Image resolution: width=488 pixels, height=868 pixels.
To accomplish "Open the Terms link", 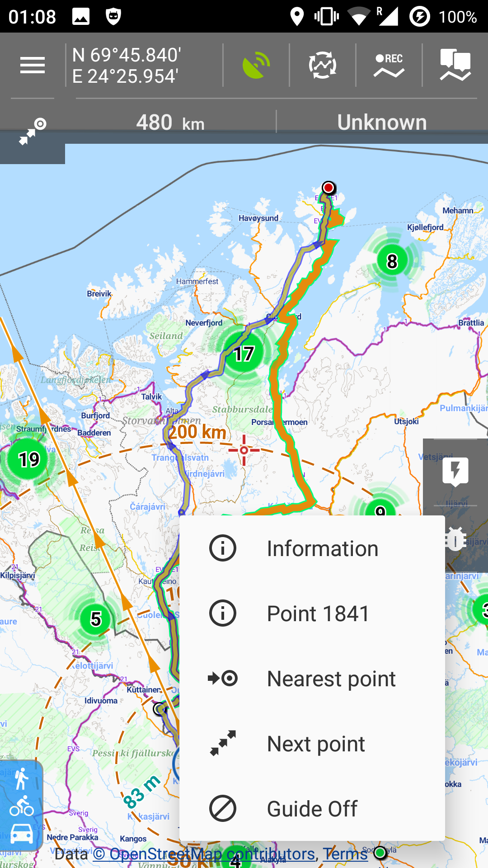I will pos(345,854).
